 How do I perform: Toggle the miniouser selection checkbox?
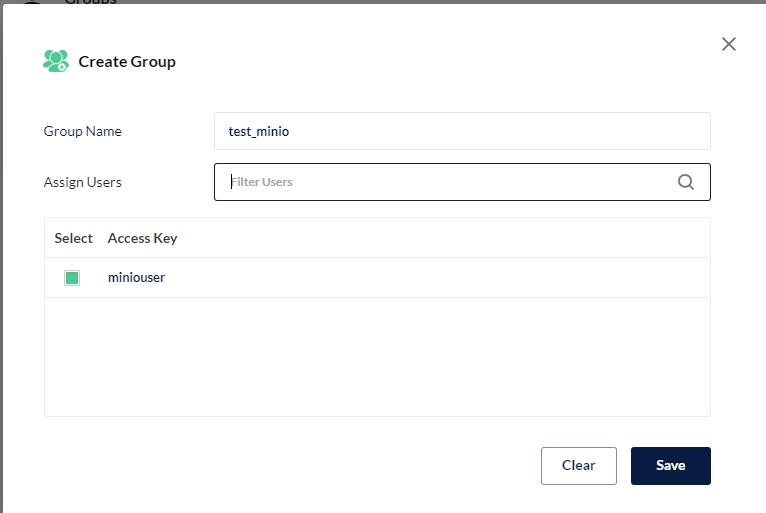(72, 278)
